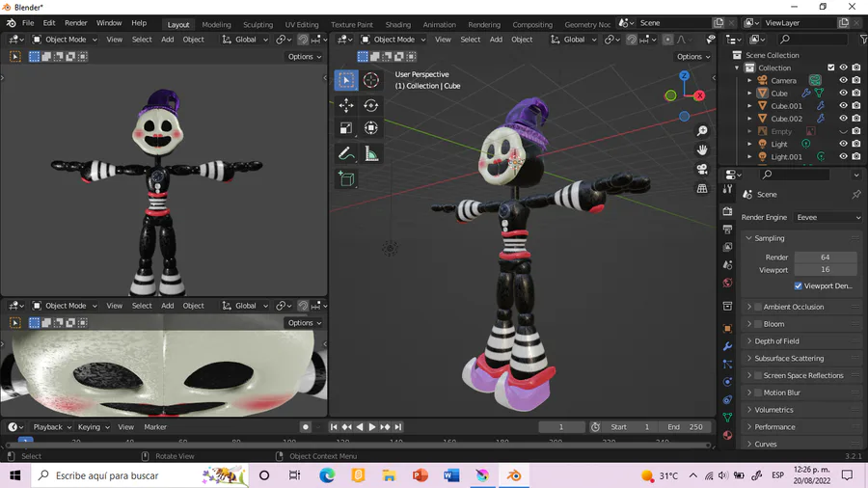Expand the Camera tree item
868x488 pixels.
point(749,81)
